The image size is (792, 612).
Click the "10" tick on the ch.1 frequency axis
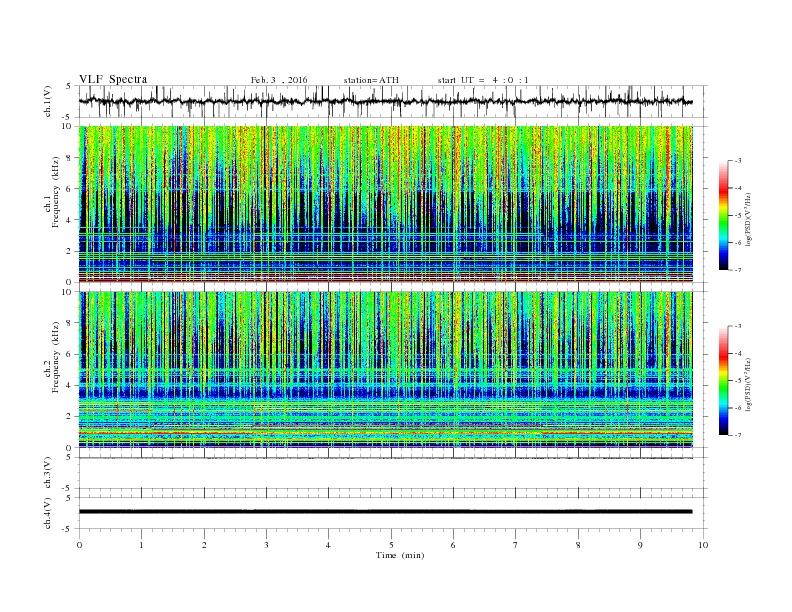click(67, 126)
